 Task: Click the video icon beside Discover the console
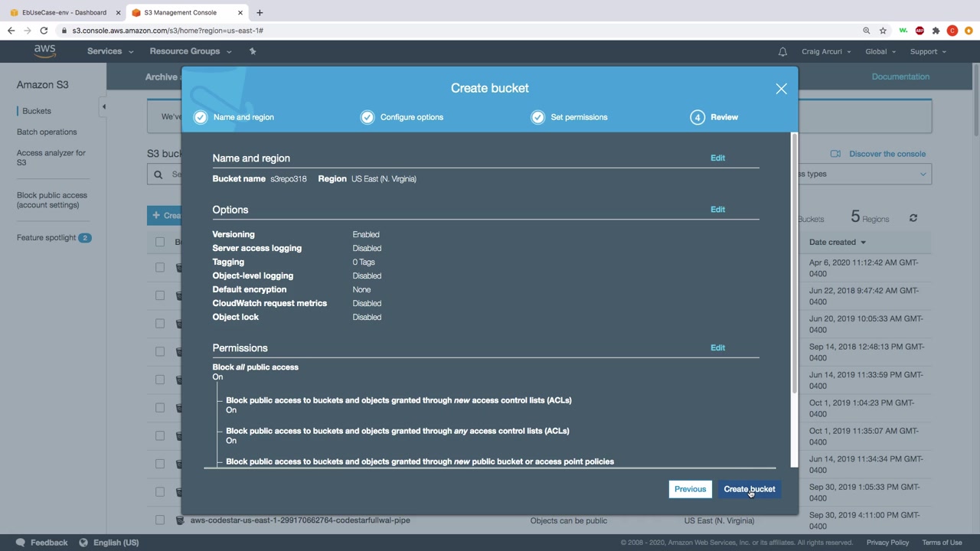coord(835,154)
